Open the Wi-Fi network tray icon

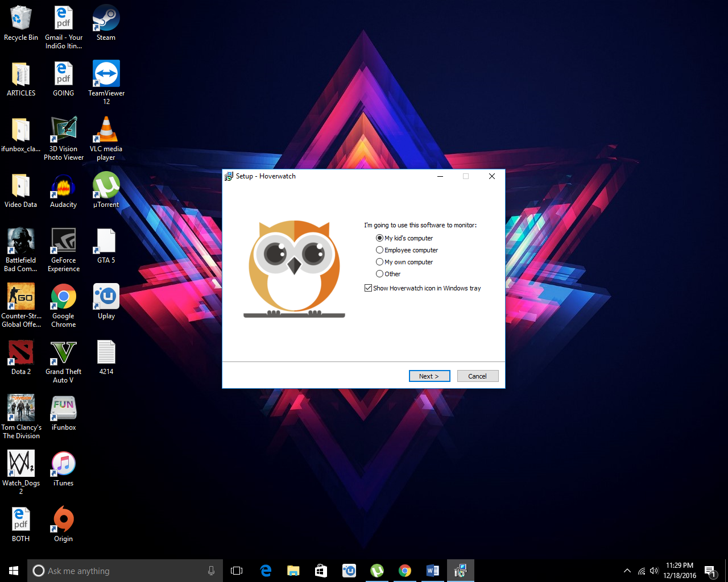[x=642, y=571]
